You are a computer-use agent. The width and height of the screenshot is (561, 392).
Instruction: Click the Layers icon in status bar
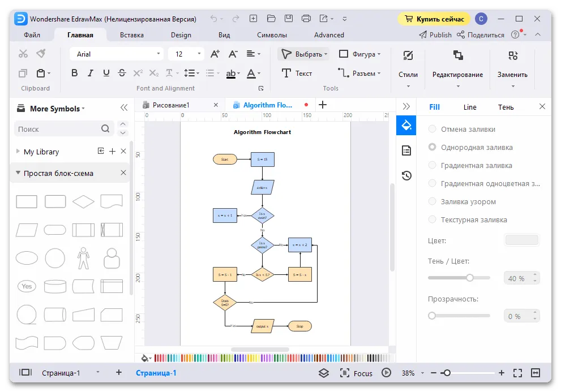pos(324,373)
